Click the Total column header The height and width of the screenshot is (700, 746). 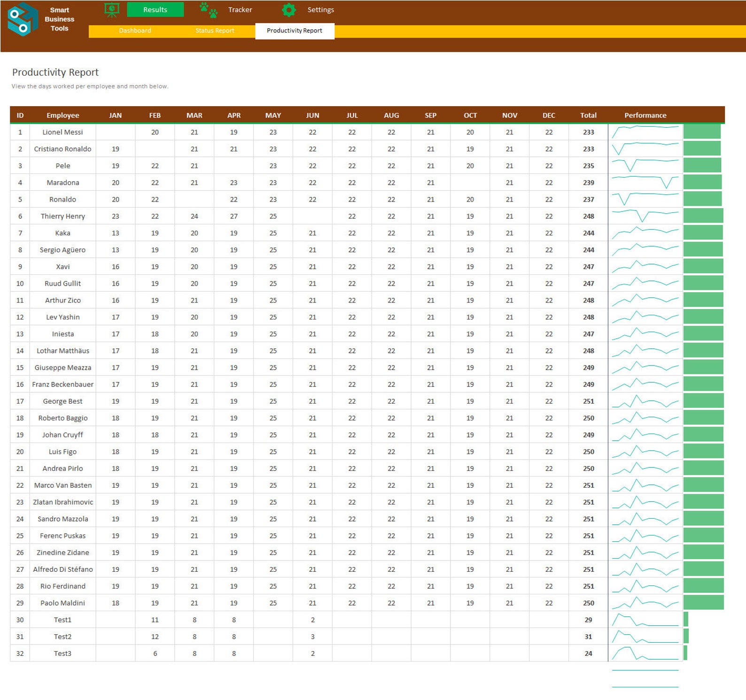click(x=588, y=115)
